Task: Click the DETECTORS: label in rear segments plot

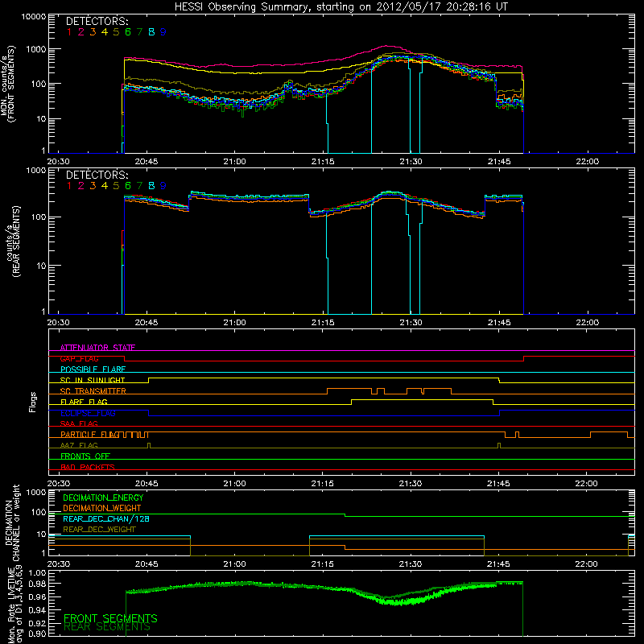Action: (x=97, y=175)
